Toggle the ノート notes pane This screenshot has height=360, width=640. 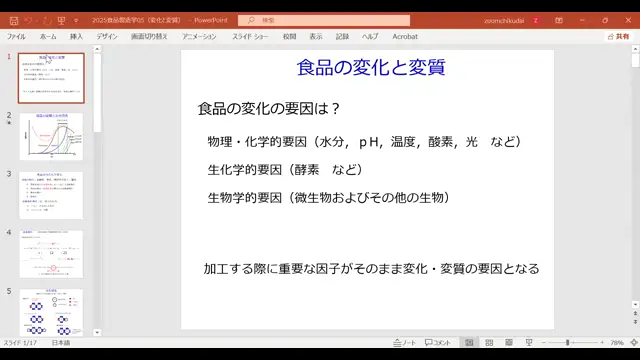(404, 343)
